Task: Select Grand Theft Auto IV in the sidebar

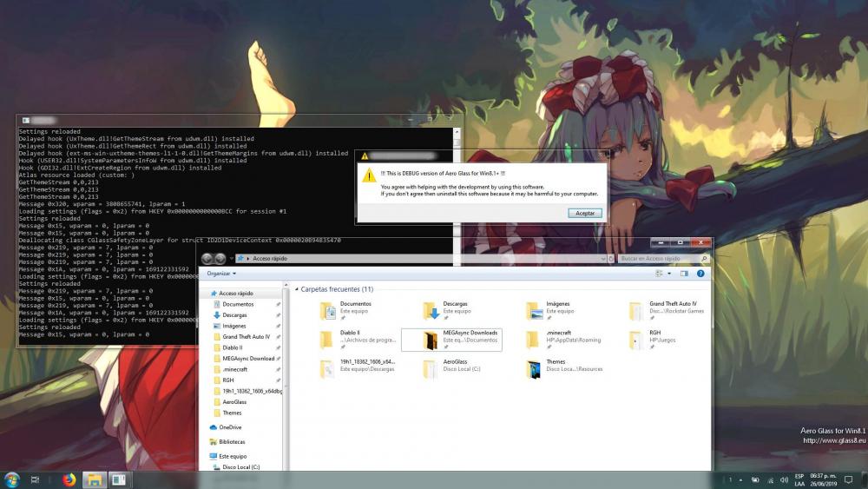Action: [x=247, y=337]
